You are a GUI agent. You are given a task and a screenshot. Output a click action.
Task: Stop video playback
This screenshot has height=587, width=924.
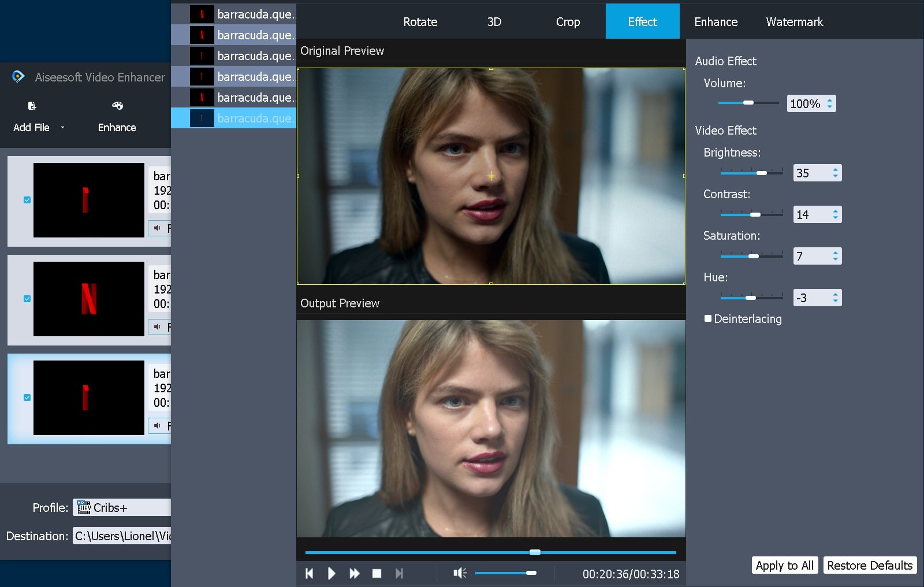pyautogui.click(x=377, y=573)
